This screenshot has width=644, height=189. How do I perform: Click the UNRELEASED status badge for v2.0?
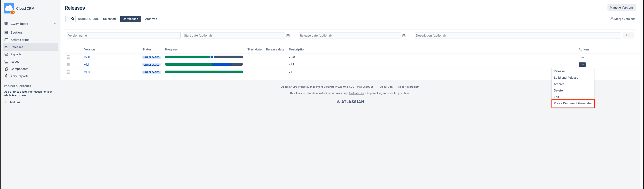point(151,57)
